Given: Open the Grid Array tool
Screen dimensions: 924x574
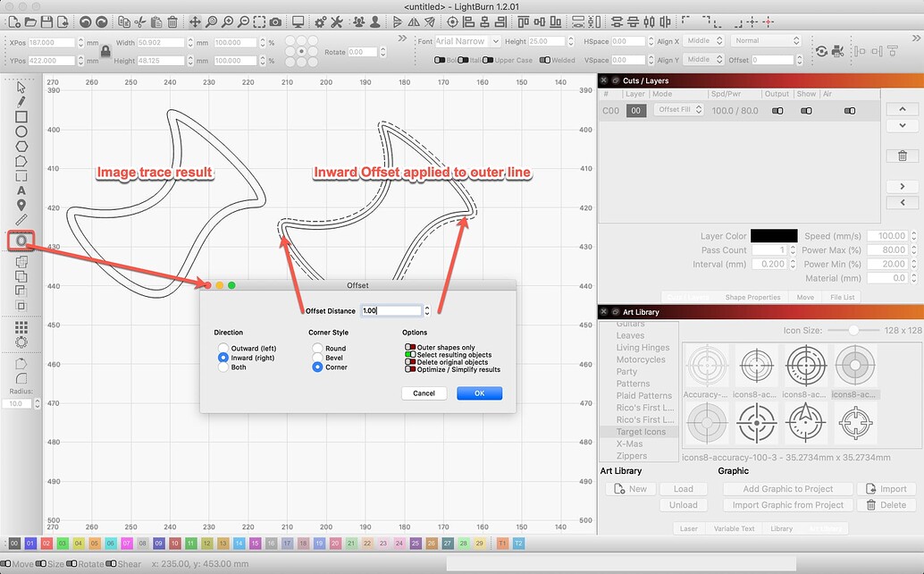Looking at the screenshot, I should point(21,327).
